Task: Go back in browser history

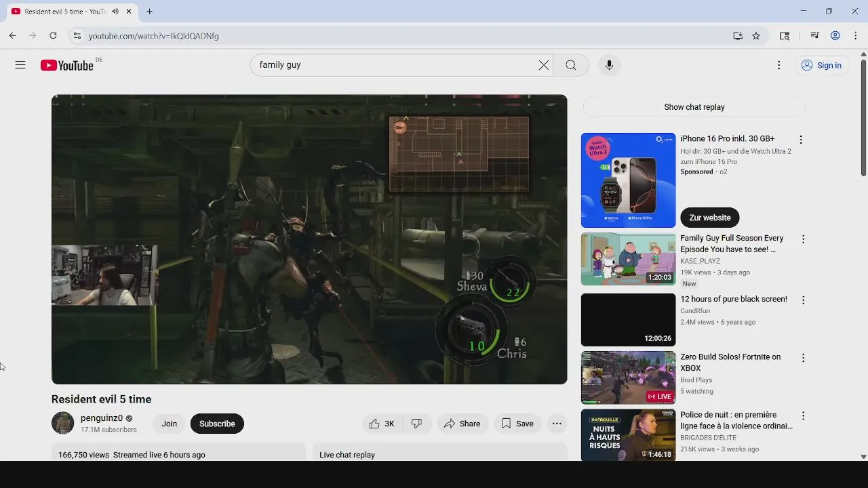Action: click(12, 36)
